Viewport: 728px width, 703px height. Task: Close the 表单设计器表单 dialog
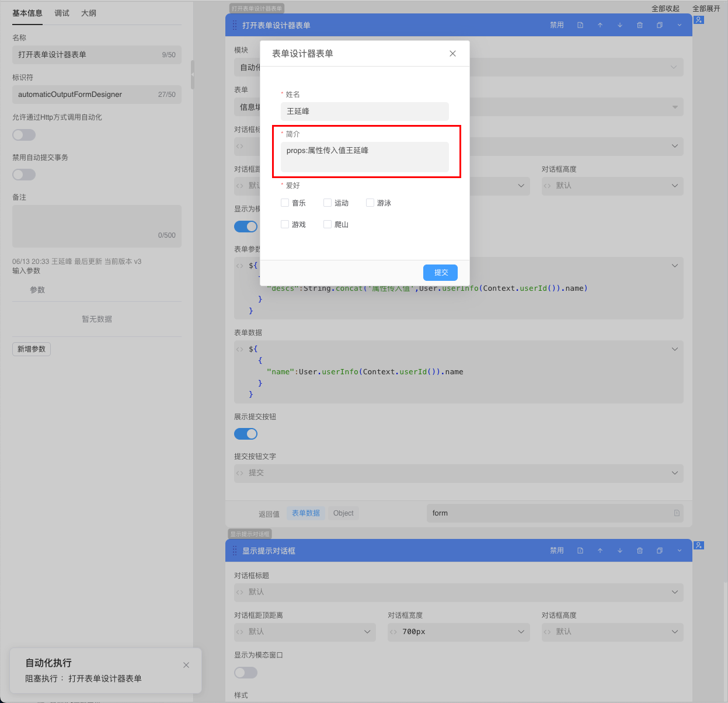click(452, 54)
